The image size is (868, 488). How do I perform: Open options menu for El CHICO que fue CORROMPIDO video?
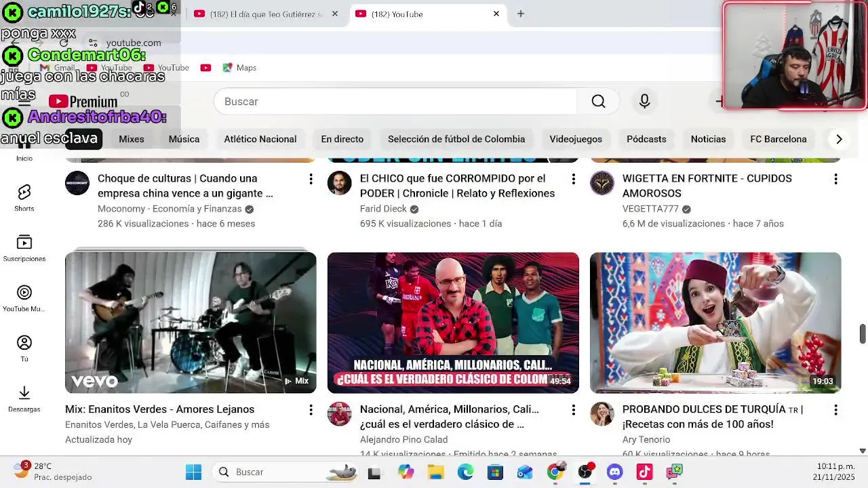[573, 179]
